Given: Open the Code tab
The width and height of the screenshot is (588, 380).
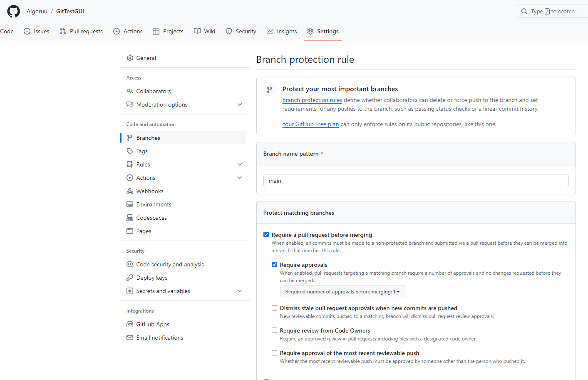Looking at the screenshot, I should coord(7,31).
